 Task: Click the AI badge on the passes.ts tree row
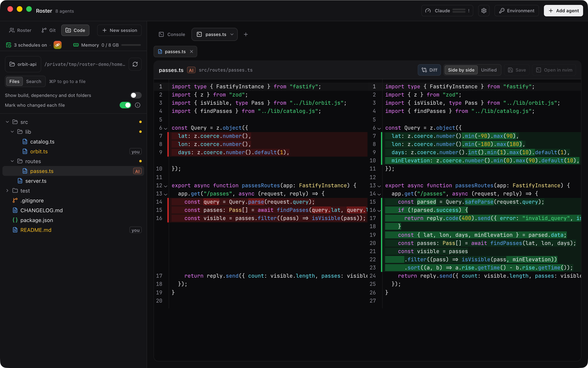[137, 171]
